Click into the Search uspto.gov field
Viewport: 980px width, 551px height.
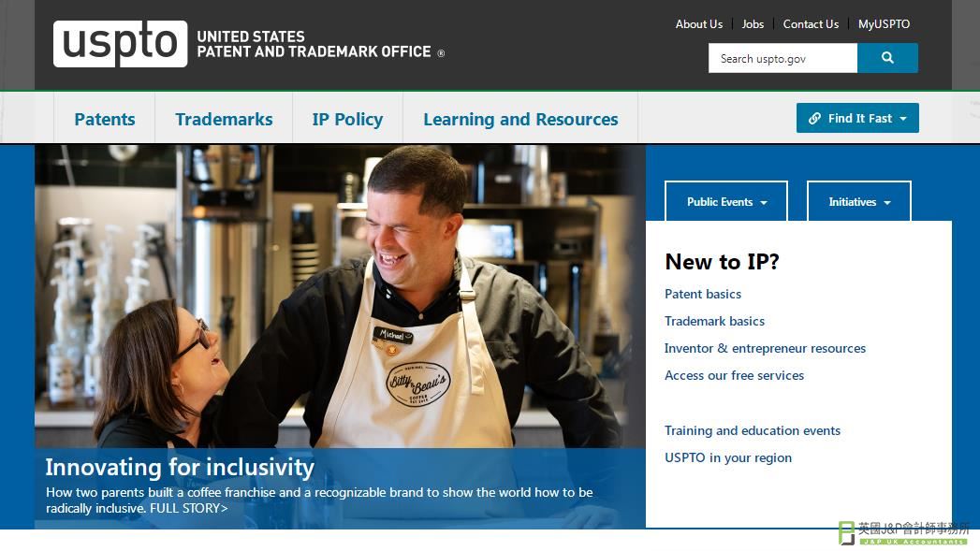click(x=783, y=58)
